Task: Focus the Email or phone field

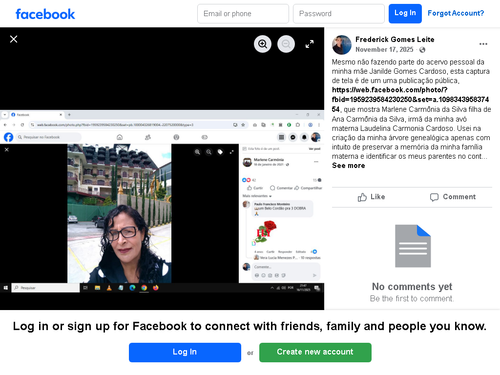Action: [x=243, y=14]
